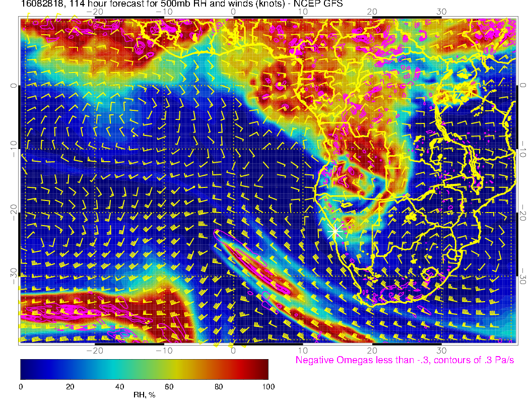Click the '20' tick label under the colorbar
This screenshot has height=411, width=532.
pyautogui.click(x=70, y=386)
